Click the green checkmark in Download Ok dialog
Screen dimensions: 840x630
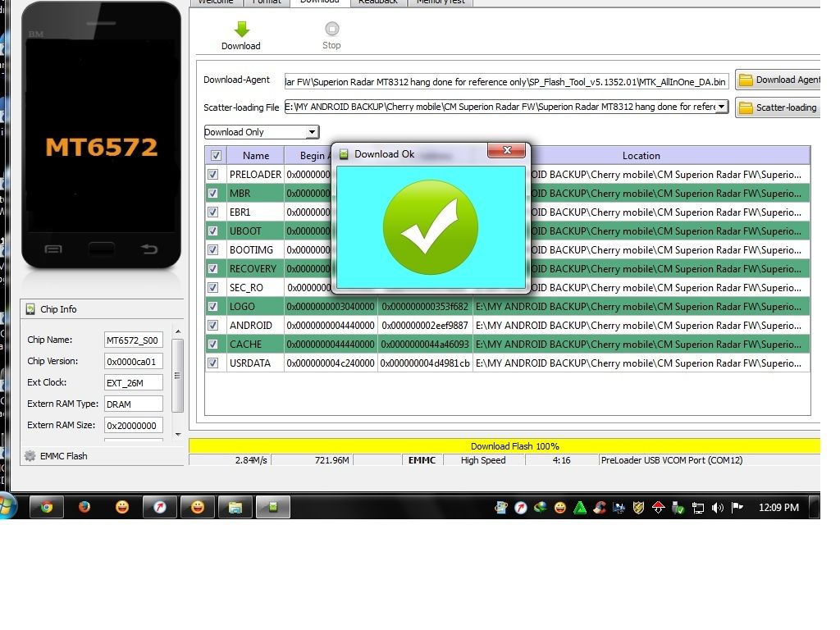point(430,227)
